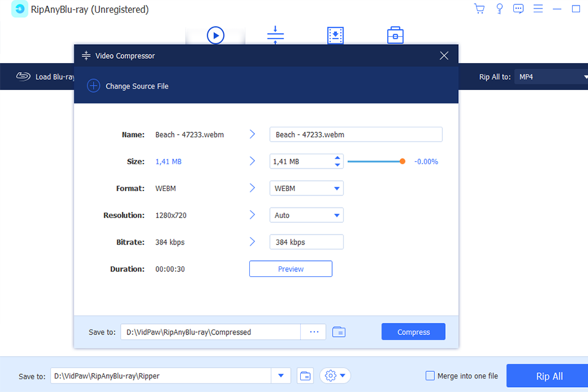Open the Ripper output folder icon

tap(305, 376)
